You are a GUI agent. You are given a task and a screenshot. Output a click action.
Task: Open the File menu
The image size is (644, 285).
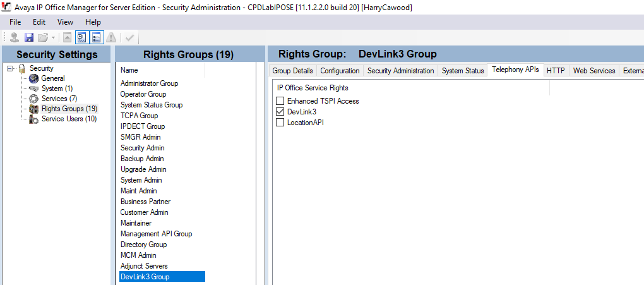15,22
